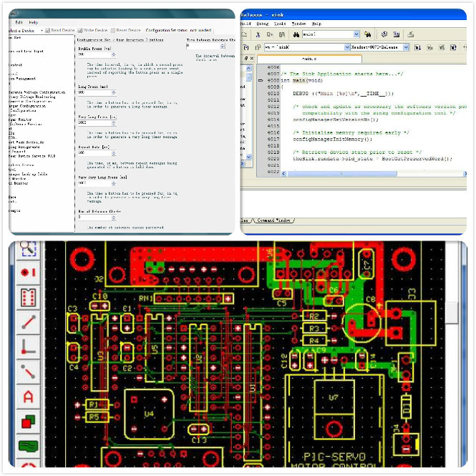
Task: Select the green copper pour tool
Action: click(x=28, y=446)
